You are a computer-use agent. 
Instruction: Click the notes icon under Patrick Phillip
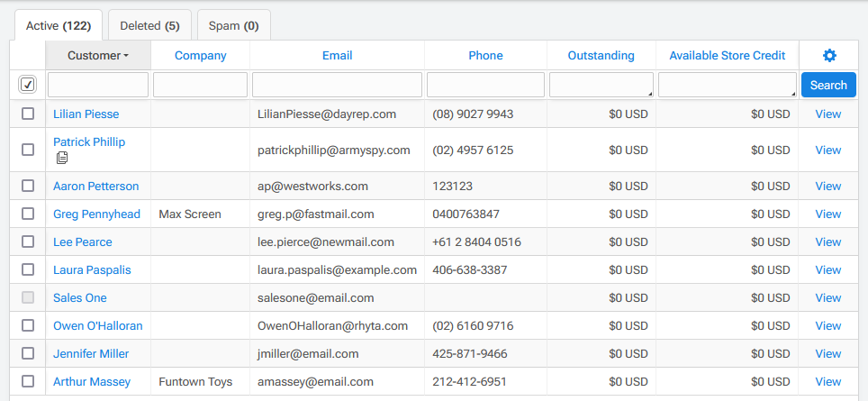62,158
